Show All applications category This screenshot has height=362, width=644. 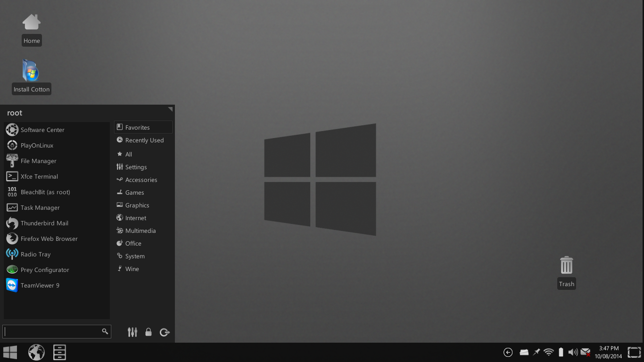(x=143, y=154)
